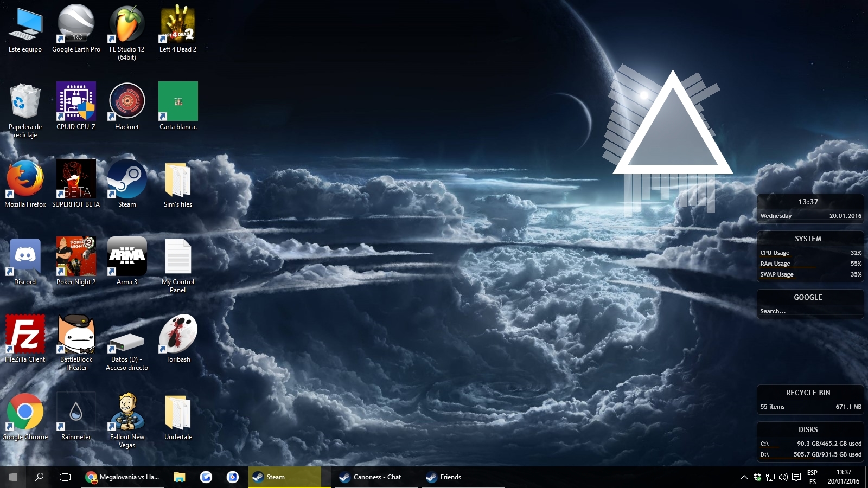Open File Explorer from the taskbar
Viewport: 868px width, 488px height.
[180, 477]
